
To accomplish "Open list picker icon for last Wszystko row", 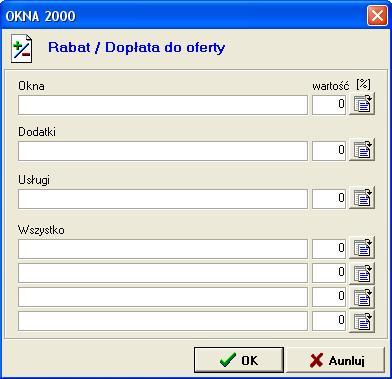I will click(x=362, y=321).
